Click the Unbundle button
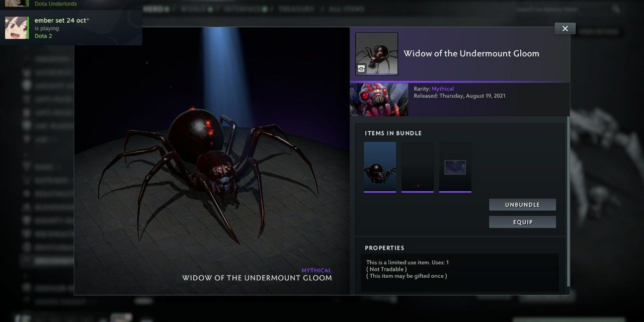The image size is (644, 322). (522, 205)
